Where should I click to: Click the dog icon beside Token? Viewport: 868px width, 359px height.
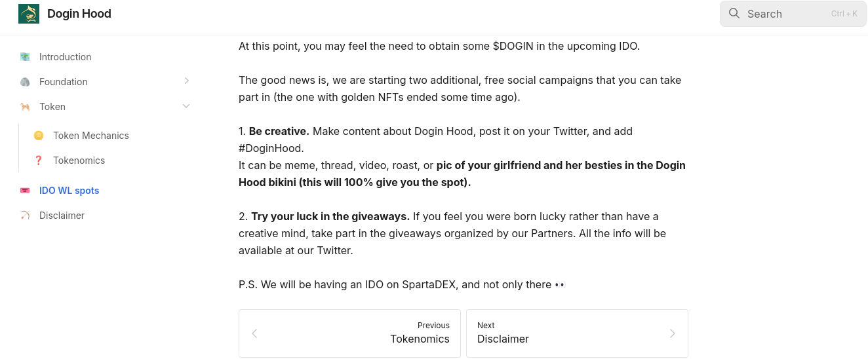(x=25, y=107)
